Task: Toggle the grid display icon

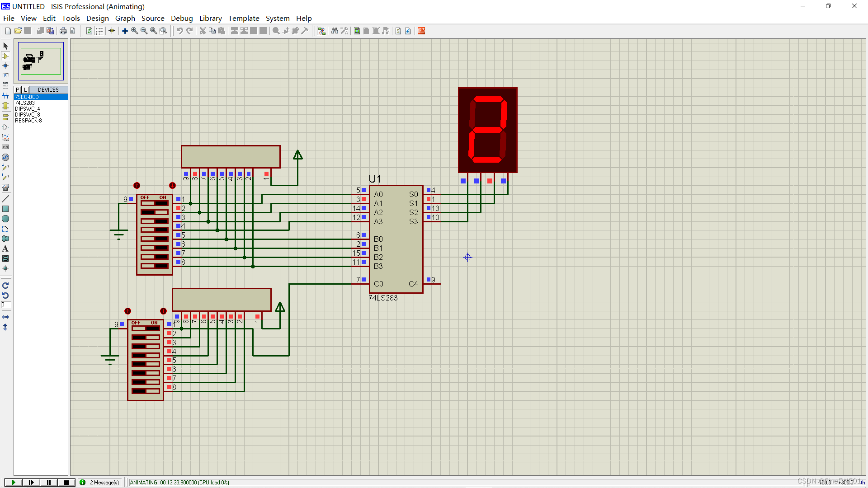Action: click(x=99, y=31)
